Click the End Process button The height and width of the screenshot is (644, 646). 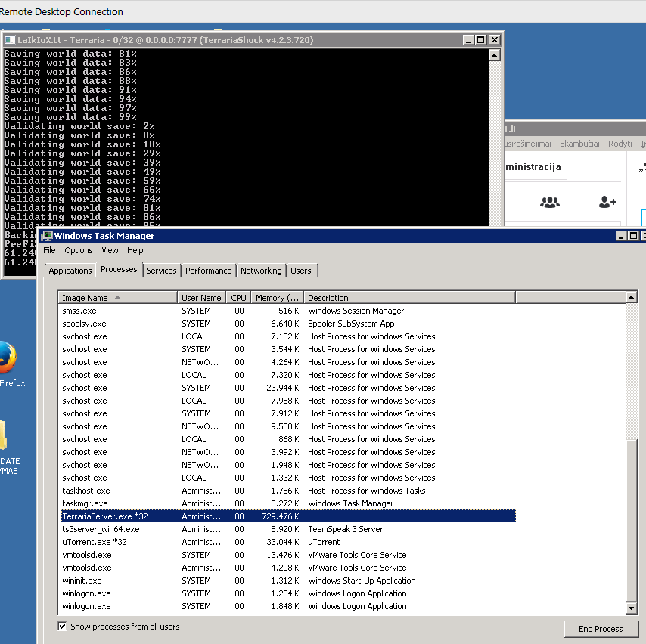click(601, 629)
